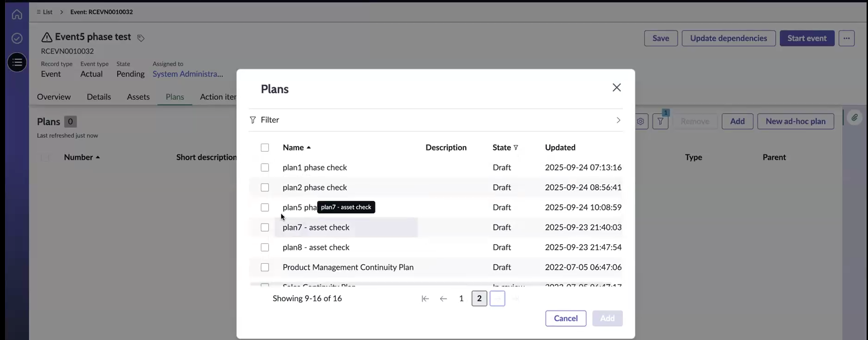Click the plan1 phase check name

[x=315, y=168]
